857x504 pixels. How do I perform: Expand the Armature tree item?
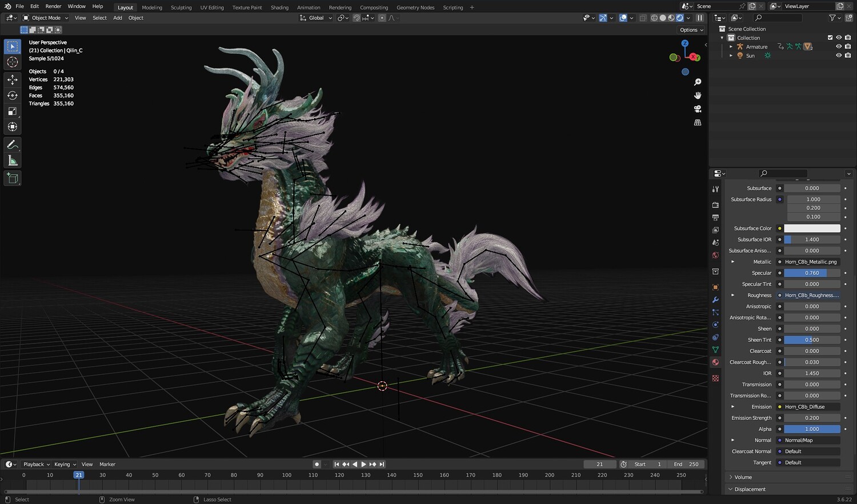click(x=731, y=47)
